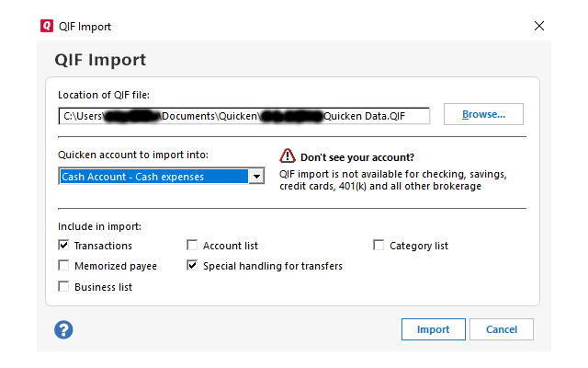Enable the Business list checkbox
588x368 pixels.
point(63,286)
